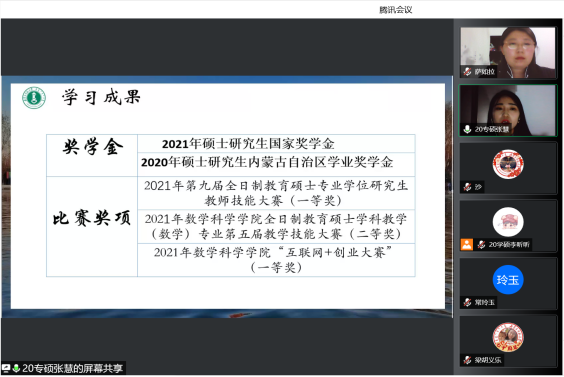Click muted mic icon beside 常玲玉

[467, 302]
